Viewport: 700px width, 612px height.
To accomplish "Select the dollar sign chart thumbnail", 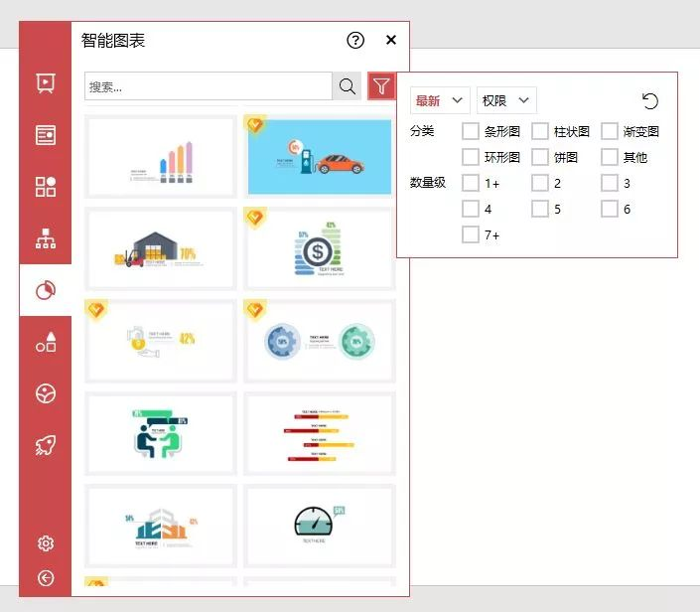I will pyautogui.click(x=320, y=248).
